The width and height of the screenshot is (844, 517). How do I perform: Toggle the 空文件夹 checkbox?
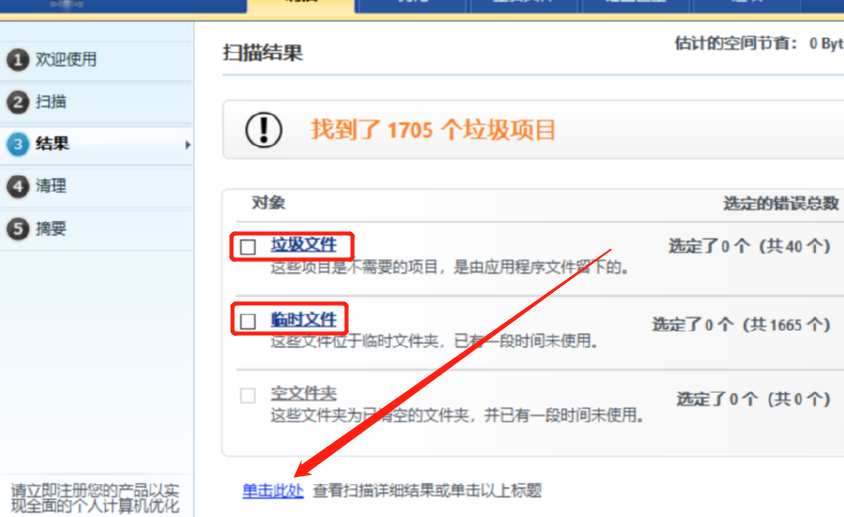pyautogui.click(x=248, y=396)
